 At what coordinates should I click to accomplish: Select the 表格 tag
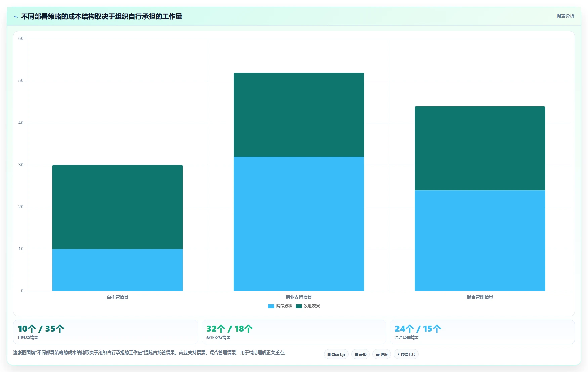point(361,354)
